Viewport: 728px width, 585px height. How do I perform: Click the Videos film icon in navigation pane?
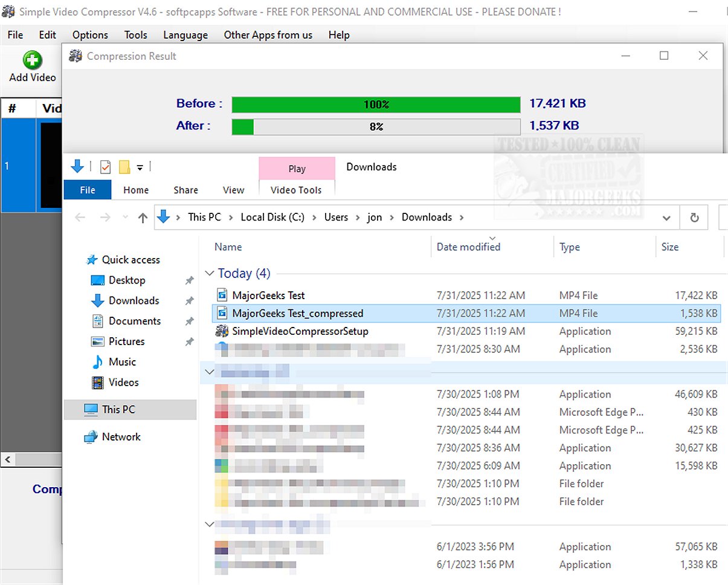pos(98,383)
